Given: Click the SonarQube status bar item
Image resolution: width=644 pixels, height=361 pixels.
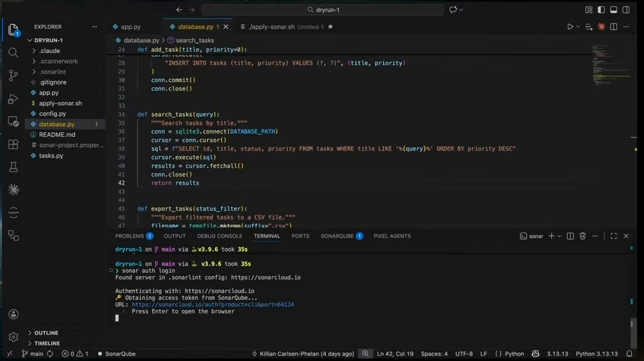Looking at the screenshot, I should tap(117, 354).
